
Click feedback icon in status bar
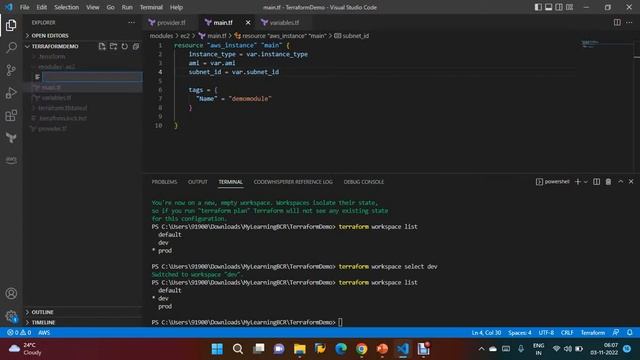coord(616,333)
